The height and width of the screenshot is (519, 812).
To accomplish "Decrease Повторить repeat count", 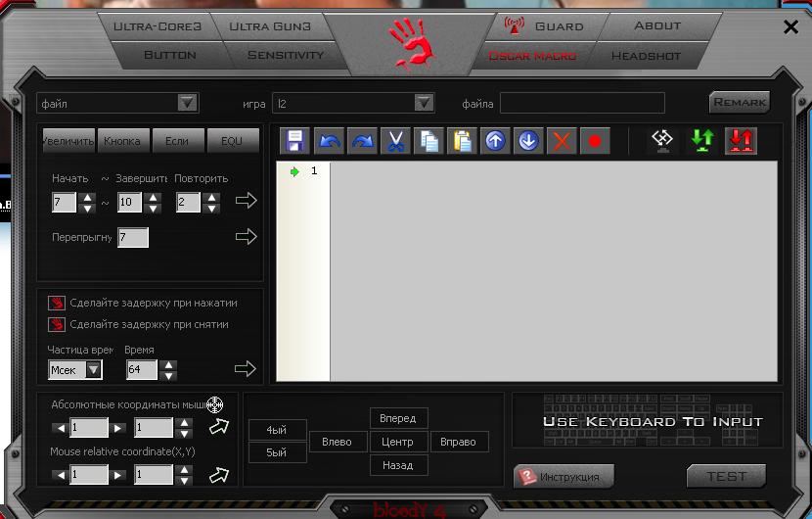I will [211, 208].
